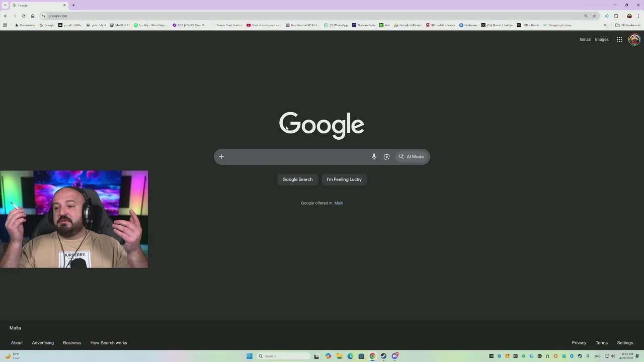Bookmark this page with star icon

594,16
